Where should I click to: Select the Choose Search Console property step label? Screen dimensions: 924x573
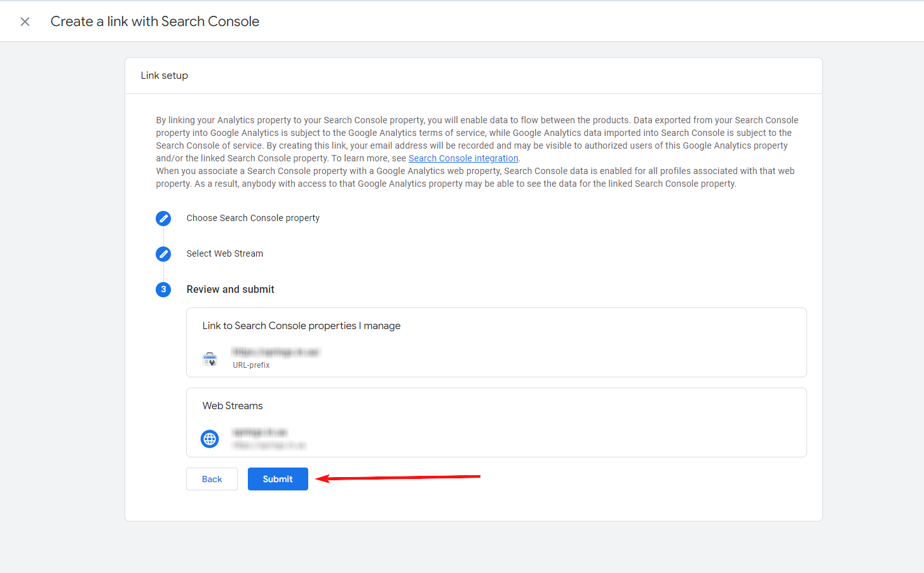tap(253, 218)
